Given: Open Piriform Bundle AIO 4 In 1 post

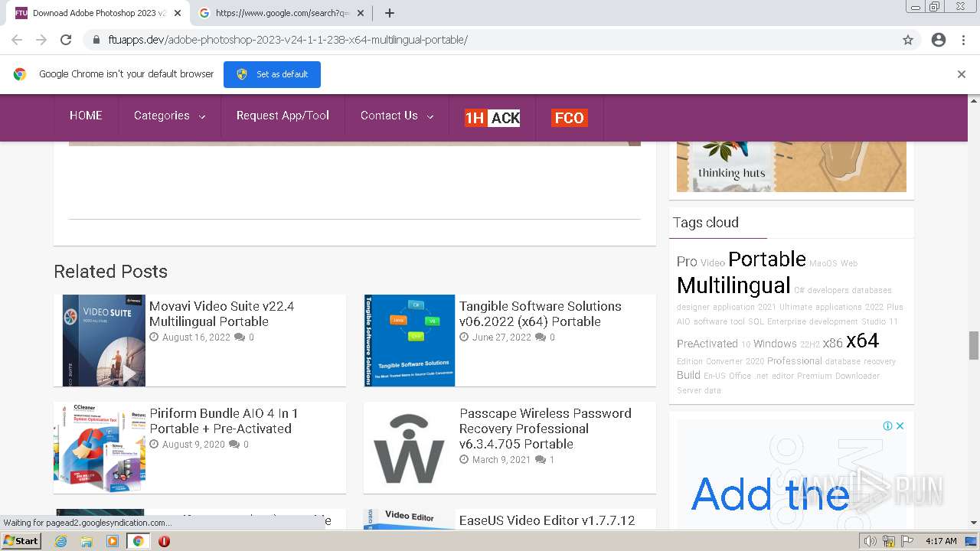Looking at the screenshot, I should (x=224, y=421).
